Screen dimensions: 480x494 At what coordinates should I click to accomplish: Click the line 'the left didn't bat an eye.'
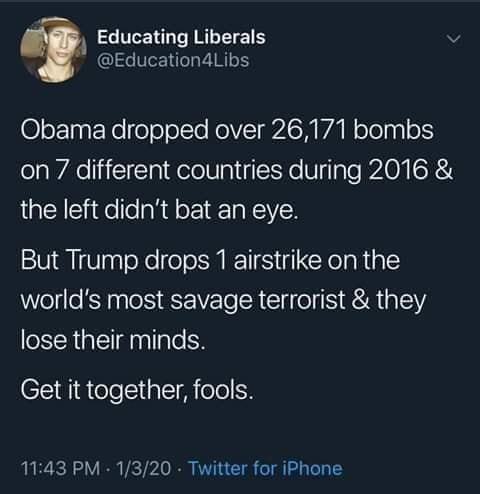[159, 210]
